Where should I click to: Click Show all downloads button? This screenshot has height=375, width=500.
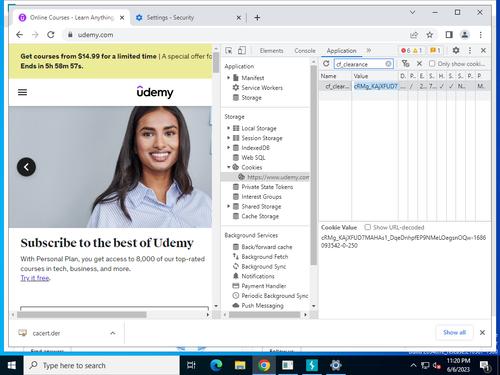coord(454,332)
